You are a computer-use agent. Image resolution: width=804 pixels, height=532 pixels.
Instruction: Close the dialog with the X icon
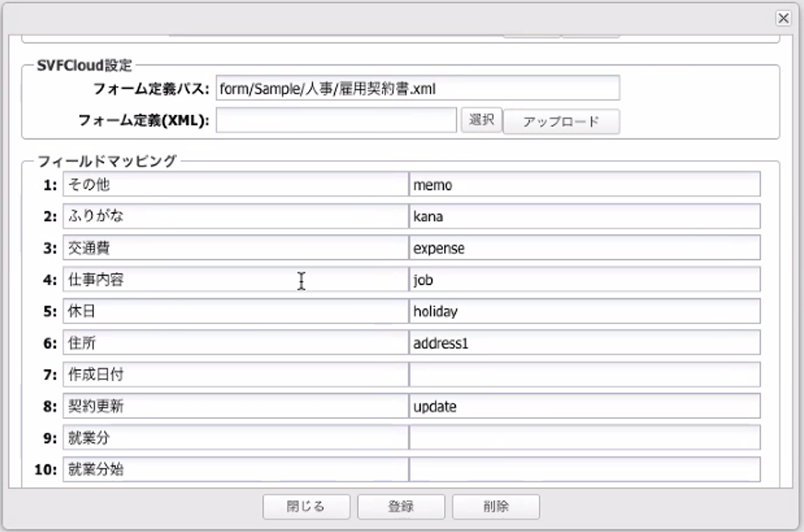[x=782, y=18]
